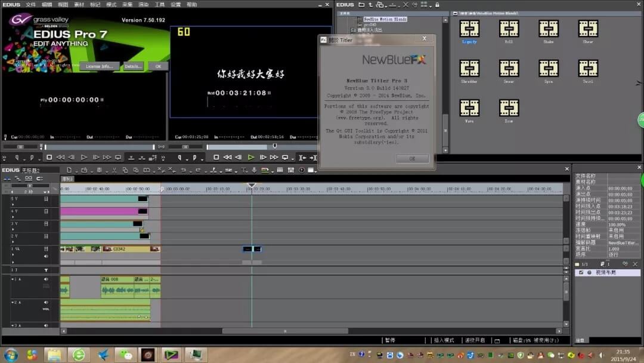Jump to previous edit point in recorder
644x363 pixels.
(303, 158)
